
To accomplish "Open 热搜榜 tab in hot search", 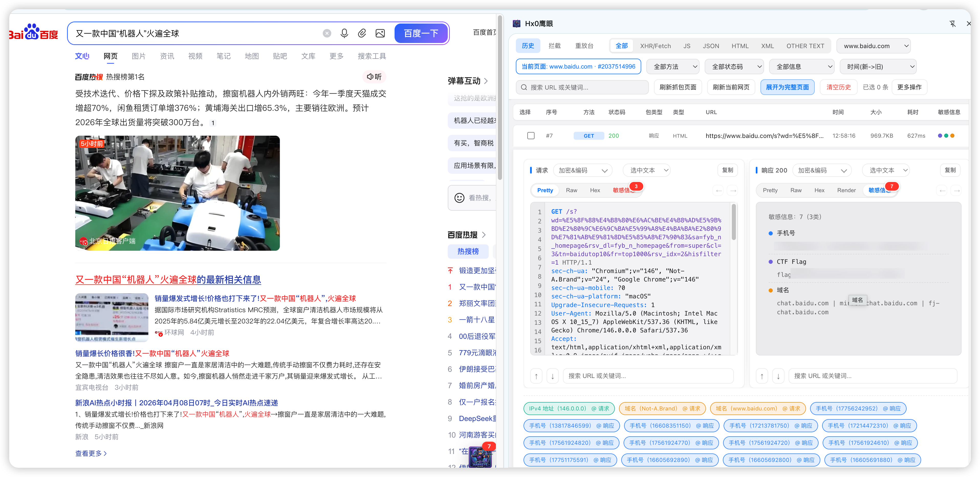I will click(468, 252).
